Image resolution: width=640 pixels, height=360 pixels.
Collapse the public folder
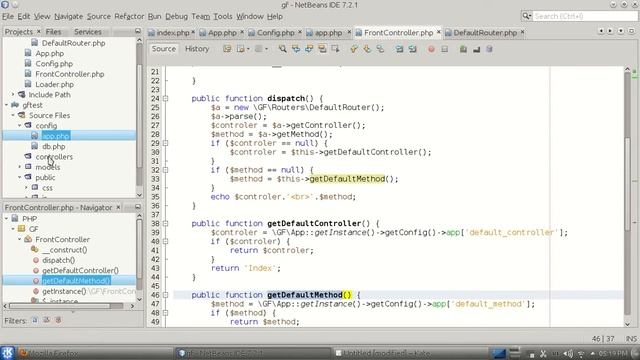[x=20, y=178]
